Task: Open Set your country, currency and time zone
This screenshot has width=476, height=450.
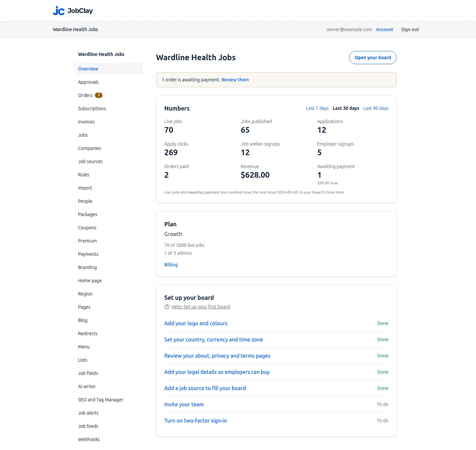Action: click(214, 339)
